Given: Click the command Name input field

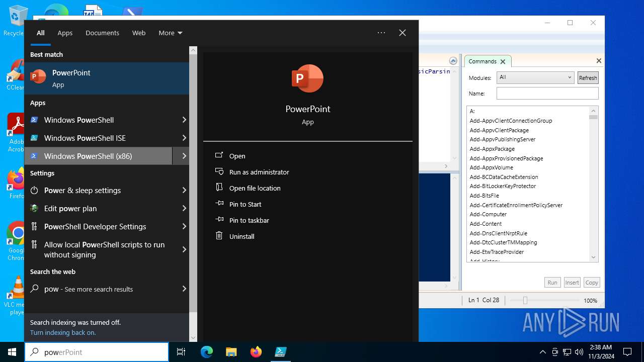Looking at the screenshot, I should [x=547, y=93].
